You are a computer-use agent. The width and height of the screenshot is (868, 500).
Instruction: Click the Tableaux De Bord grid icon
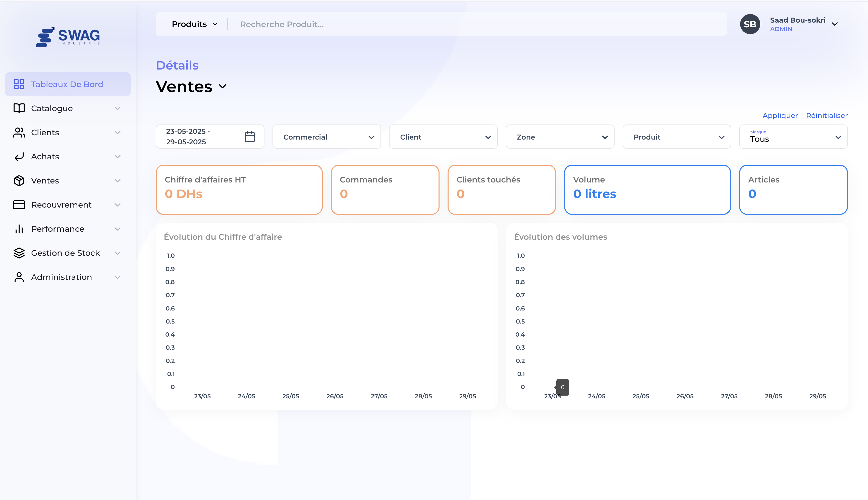(x=19, y=84)
